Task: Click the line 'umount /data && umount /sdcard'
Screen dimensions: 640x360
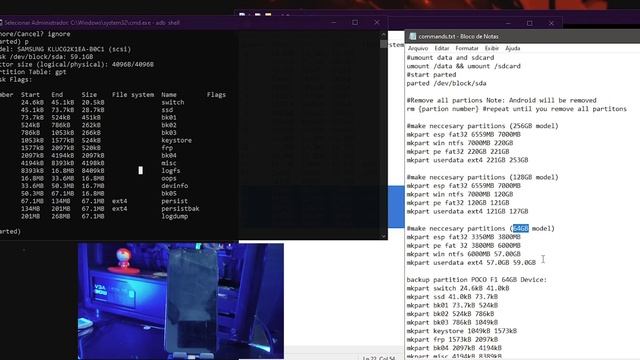Action: tap(463, 66)
